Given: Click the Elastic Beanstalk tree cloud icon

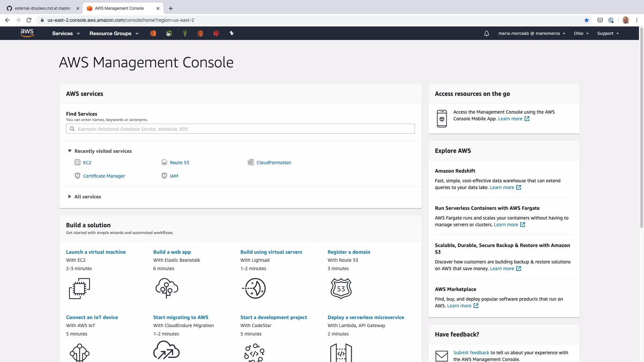Looking at the screenshot, I should pos(167,288).
